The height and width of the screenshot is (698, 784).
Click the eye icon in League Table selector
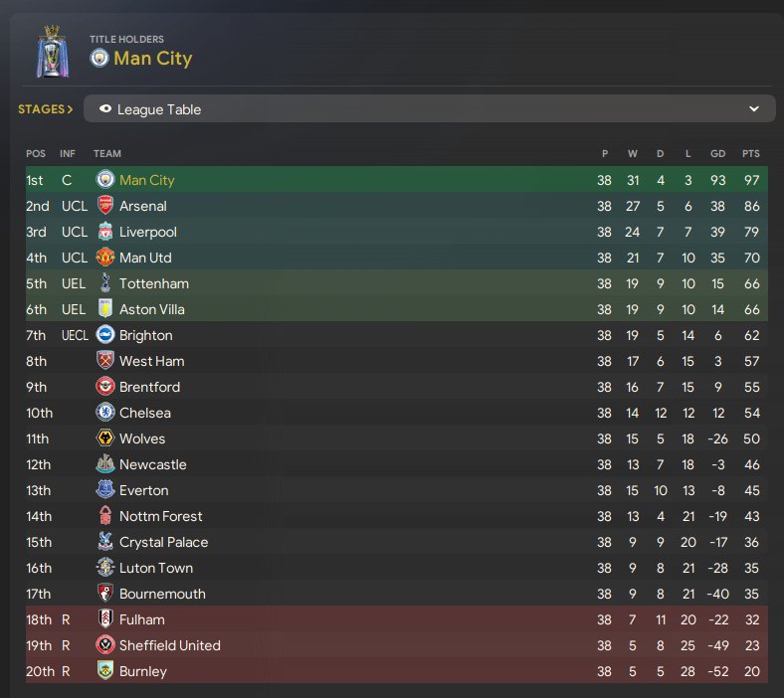pyautogui.click(x=104, y=109)
